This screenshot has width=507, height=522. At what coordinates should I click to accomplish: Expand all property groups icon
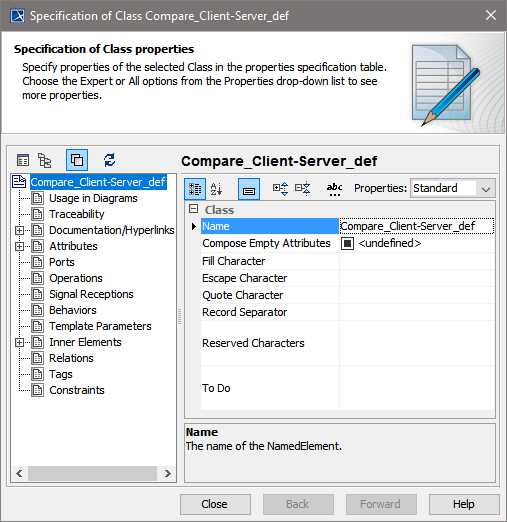pos(280,189)
